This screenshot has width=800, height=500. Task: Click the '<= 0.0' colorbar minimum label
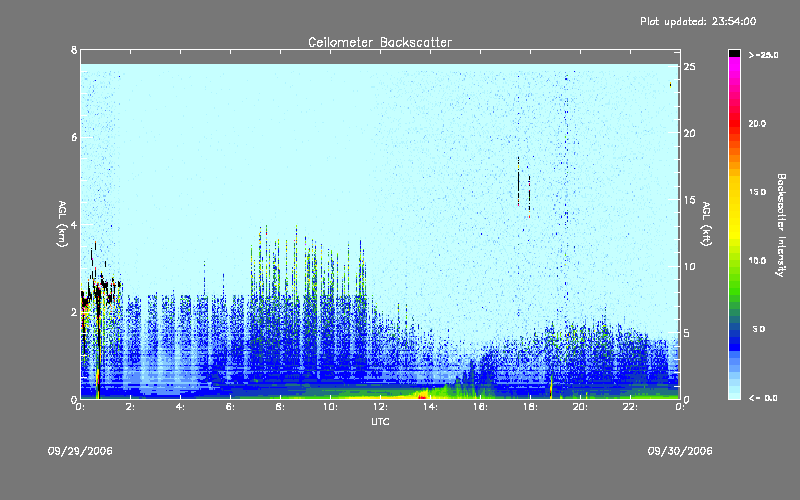pos(763,398)
